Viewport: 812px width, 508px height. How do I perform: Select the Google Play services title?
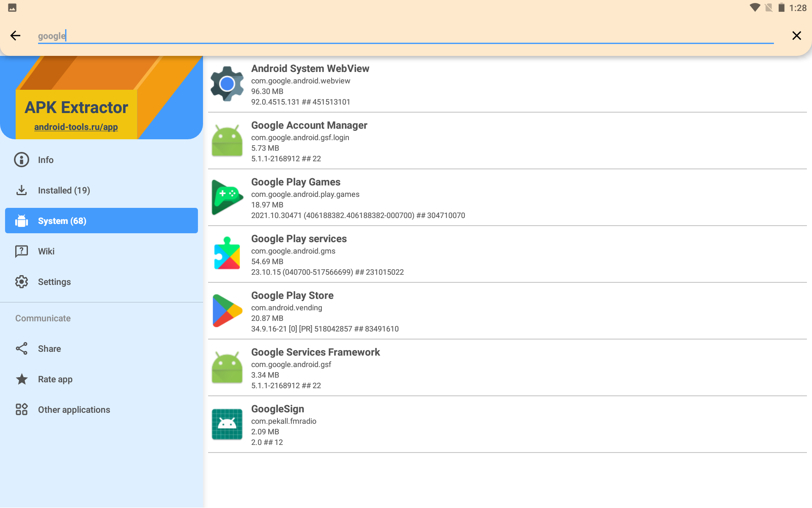pyautogui.click(x=299, y=239)
